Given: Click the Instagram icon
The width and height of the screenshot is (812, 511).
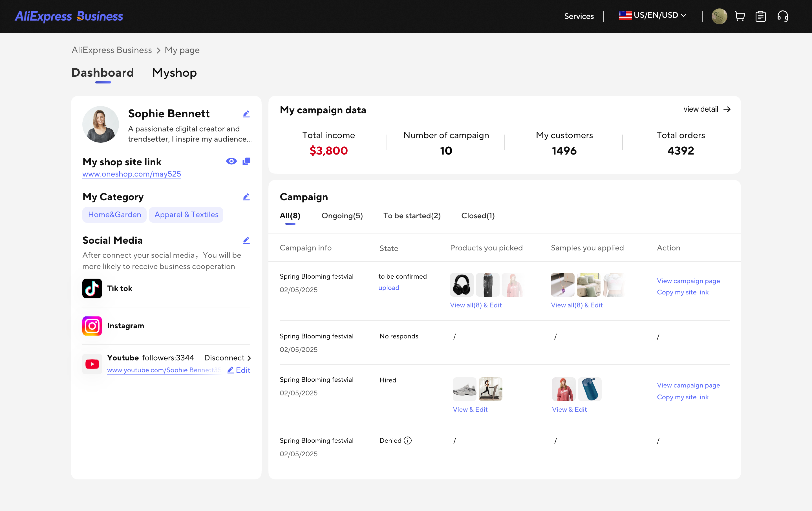Looking at the screenshot, I should (x=92, y=326).
